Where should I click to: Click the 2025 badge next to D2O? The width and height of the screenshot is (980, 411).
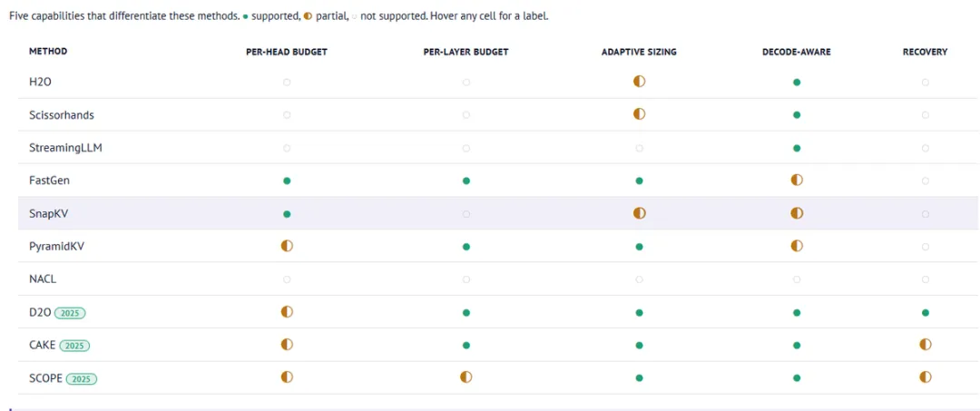[70, 313]
